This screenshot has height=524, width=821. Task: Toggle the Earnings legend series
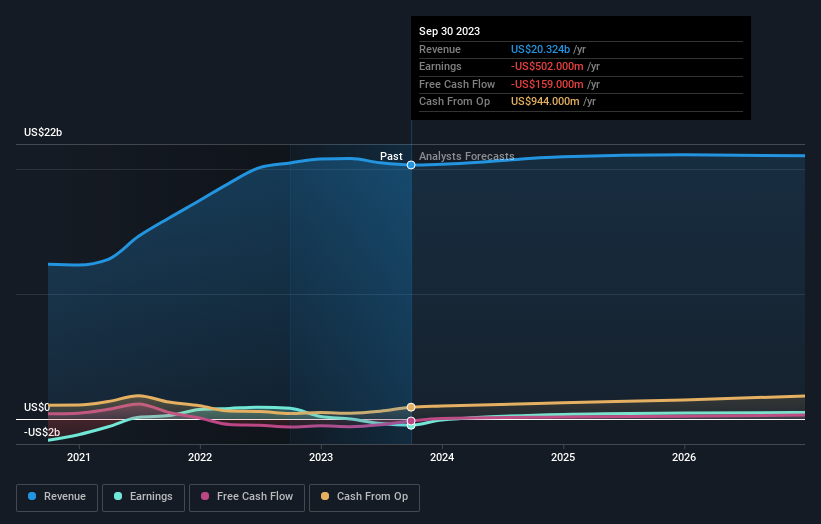[x=143, y=497]
